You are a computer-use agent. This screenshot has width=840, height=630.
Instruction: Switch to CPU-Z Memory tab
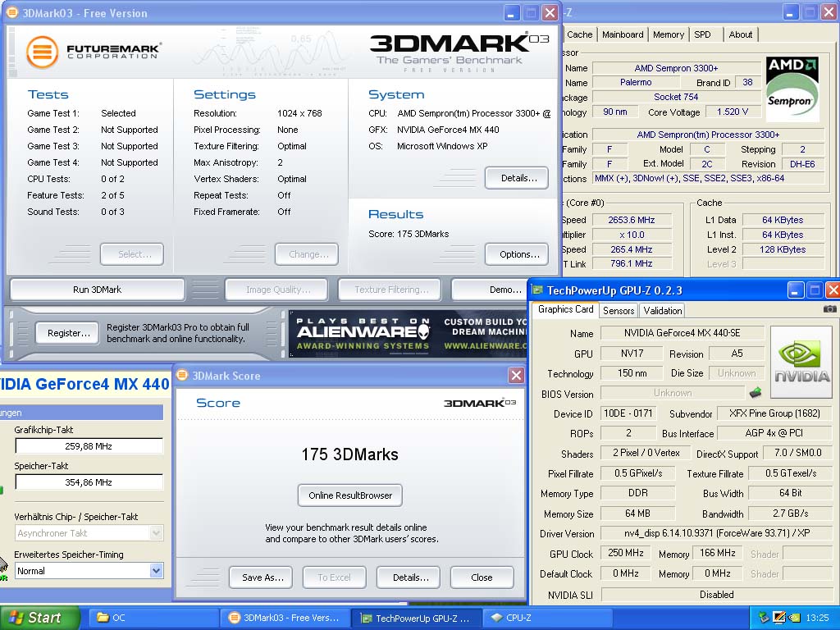(668, 34)
